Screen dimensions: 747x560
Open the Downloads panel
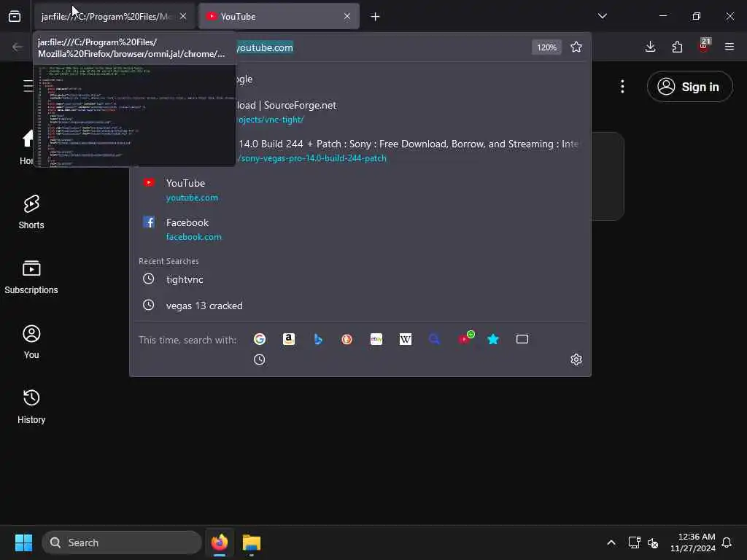pos(650,47)
